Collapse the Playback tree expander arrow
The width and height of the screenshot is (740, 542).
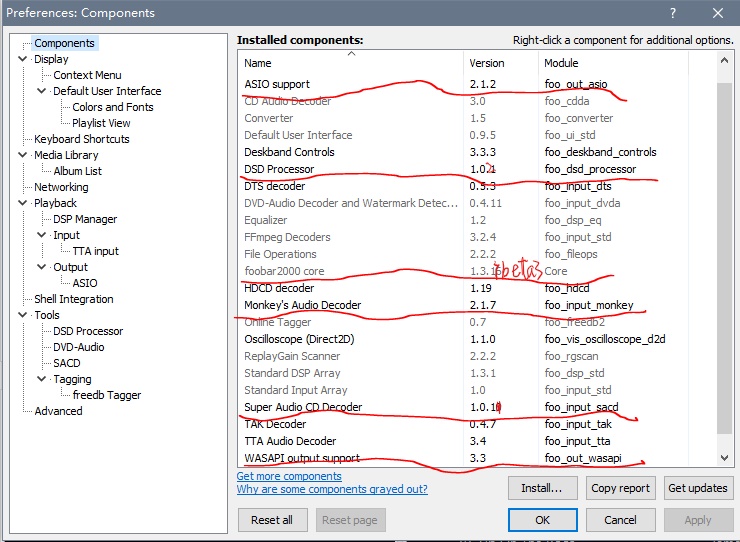pos(22,203)
